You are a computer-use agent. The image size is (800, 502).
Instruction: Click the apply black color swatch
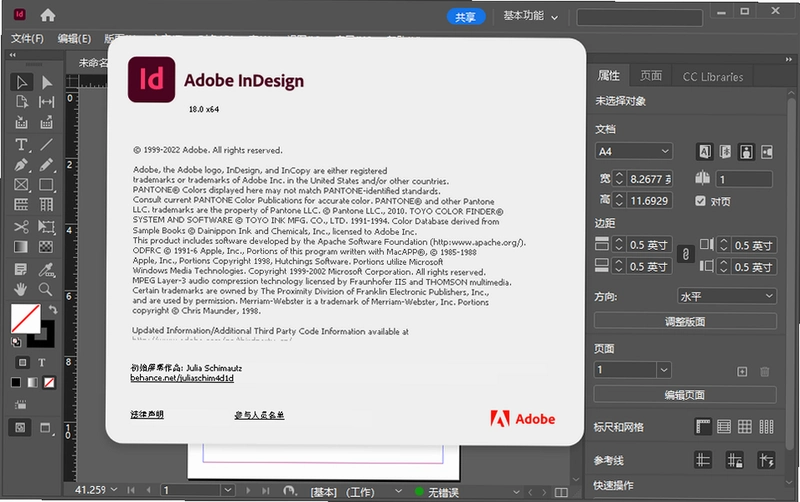pos(16,383)
